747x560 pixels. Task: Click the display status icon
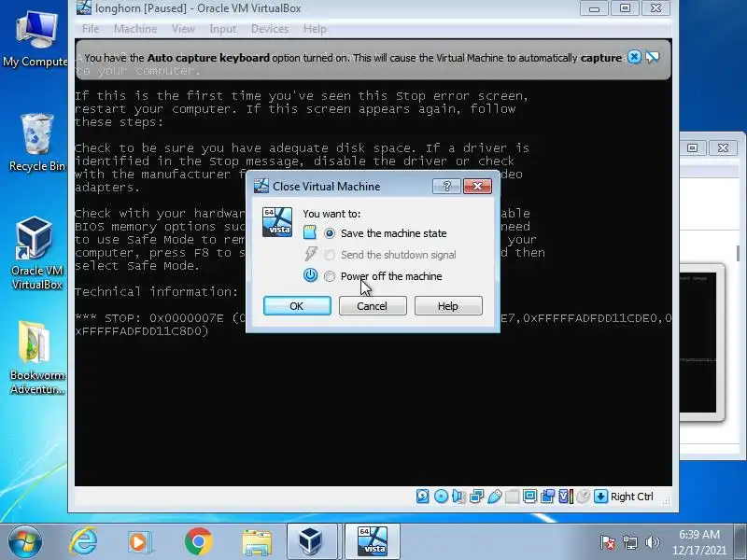point(529,497)
